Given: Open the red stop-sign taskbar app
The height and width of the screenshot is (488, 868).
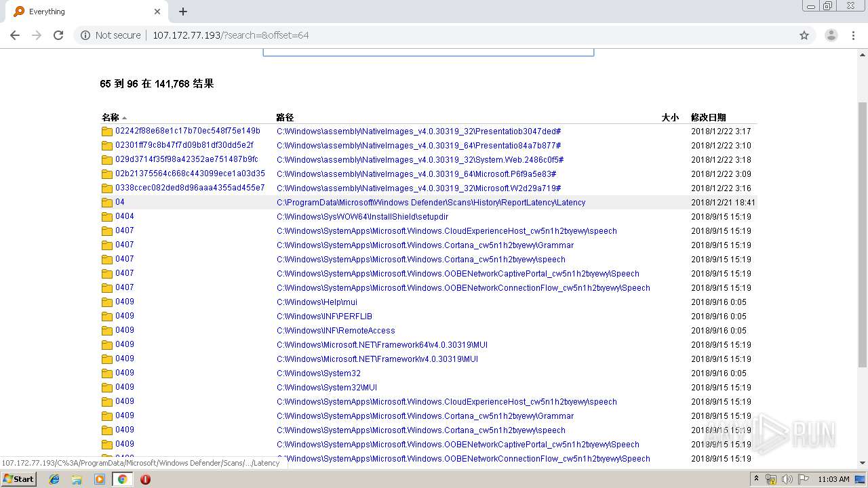Looking at the screenshot, I should [x=145, y=479].
